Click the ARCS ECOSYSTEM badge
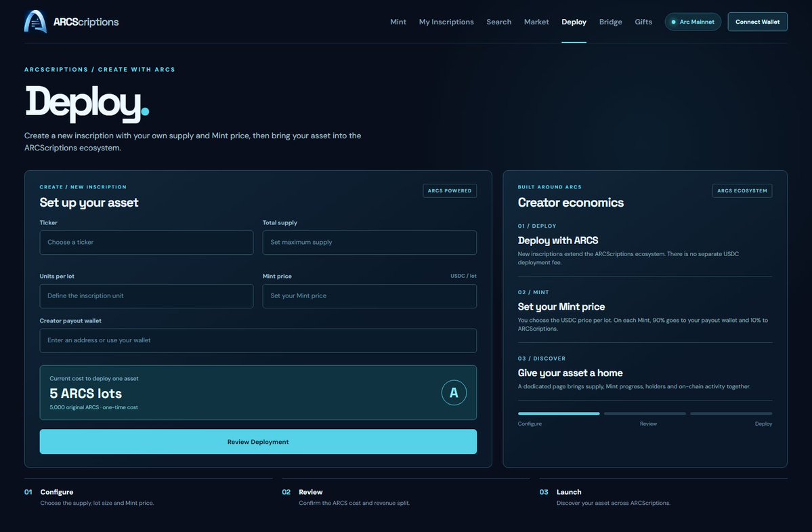Viewport: 812px width, 532px height. pos(742,190)
